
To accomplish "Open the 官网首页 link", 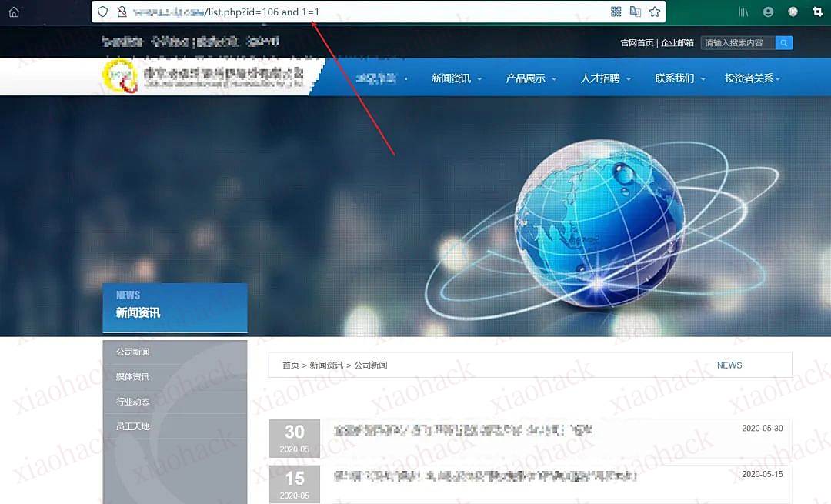I will click(637, 43).
